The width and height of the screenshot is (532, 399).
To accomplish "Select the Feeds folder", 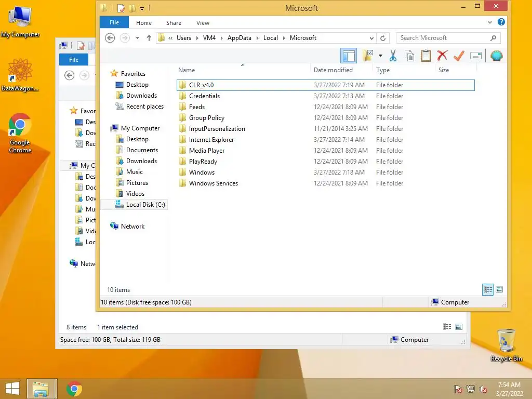I will pyautogui.click(x=325, y=107).
